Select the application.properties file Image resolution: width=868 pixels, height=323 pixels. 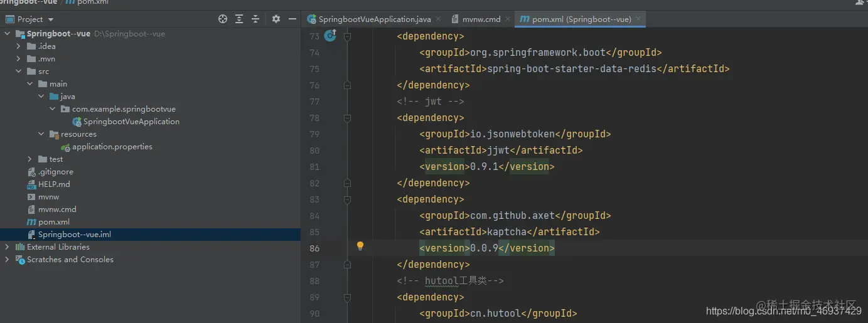coord(112,147)
